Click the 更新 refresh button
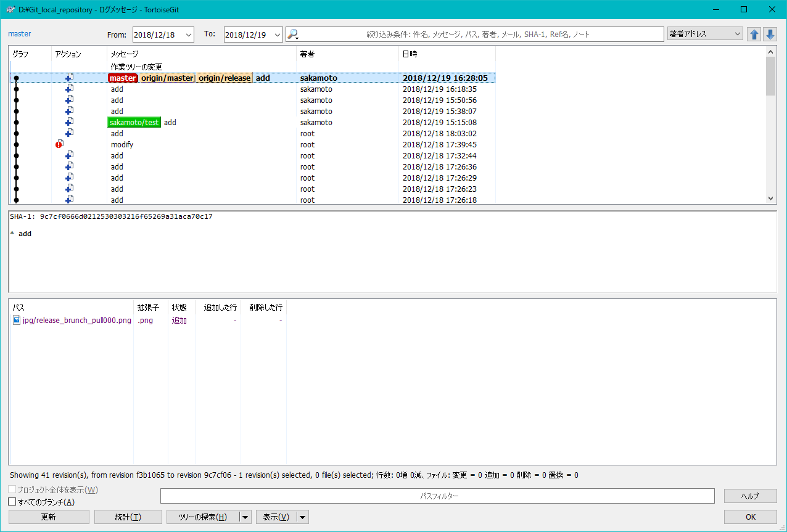 (49, 517)
